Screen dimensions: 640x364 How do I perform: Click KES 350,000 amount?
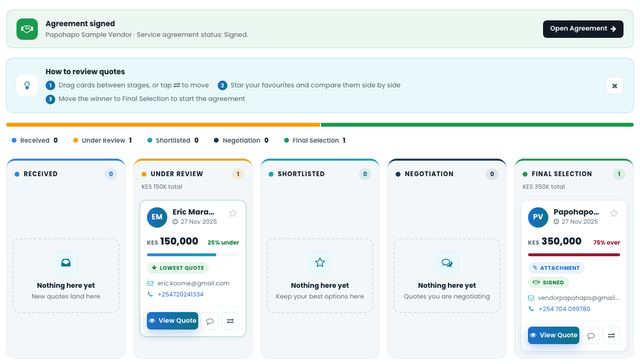(555, 242)
